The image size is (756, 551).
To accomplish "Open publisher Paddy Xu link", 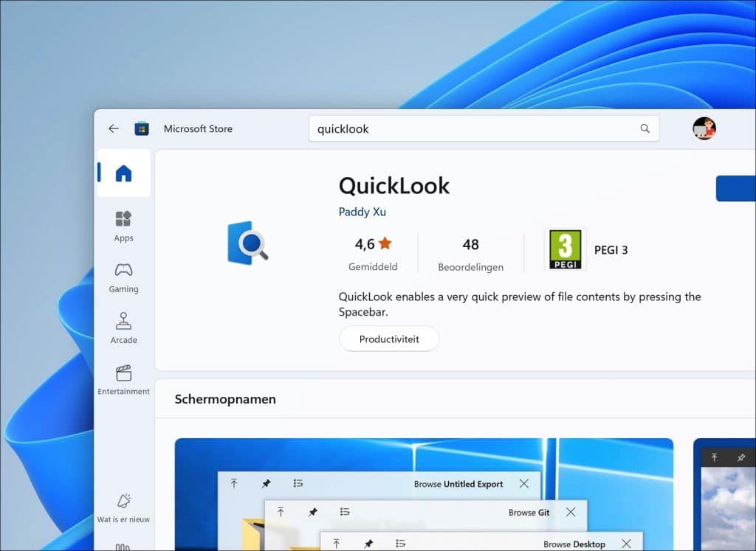I will tap(362, 212).
